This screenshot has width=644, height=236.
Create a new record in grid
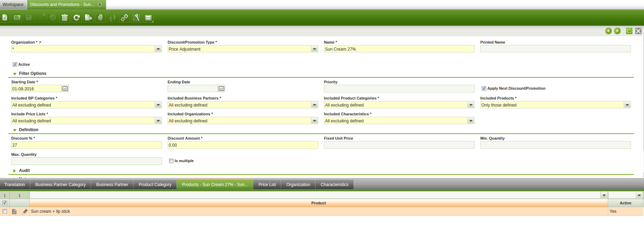click(17, 18)
